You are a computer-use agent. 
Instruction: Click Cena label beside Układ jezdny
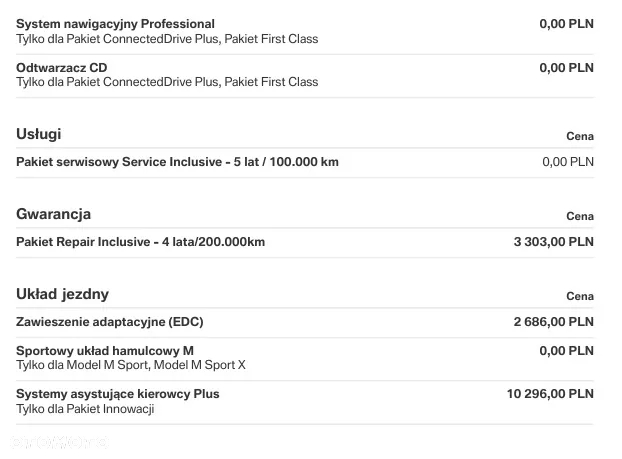coord(580,296)
